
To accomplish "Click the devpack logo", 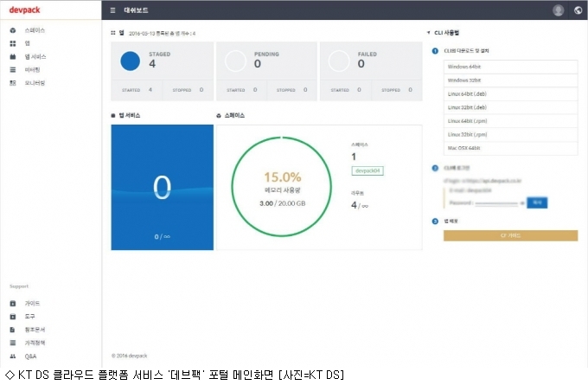I will [x=24, y=10].
